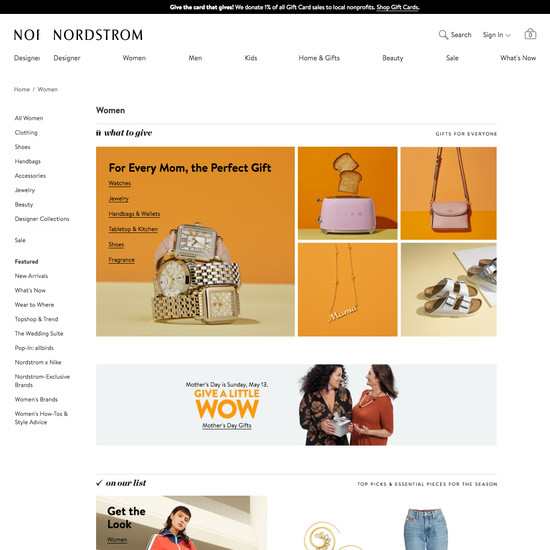Follow the Tabletop & Kitchen link
The width and height of the screenshot is (550, 550).
tap(133, 229)
